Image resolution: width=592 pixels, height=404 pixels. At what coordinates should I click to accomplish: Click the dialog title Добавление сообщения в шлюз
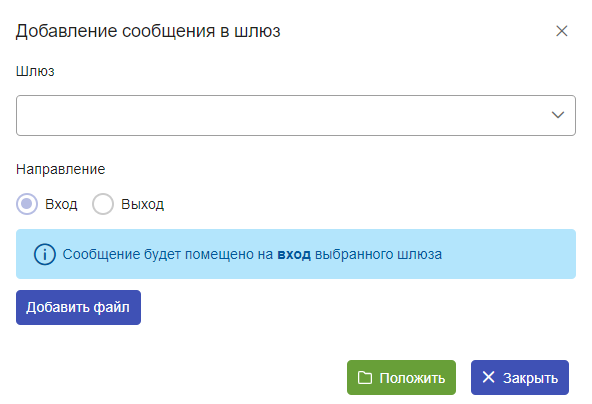(x=148, y=31)
